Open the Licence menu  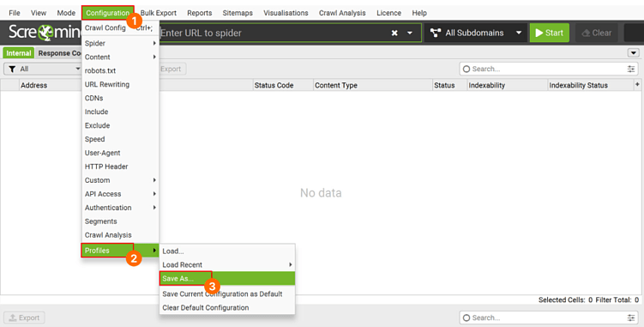coord(389,13)
